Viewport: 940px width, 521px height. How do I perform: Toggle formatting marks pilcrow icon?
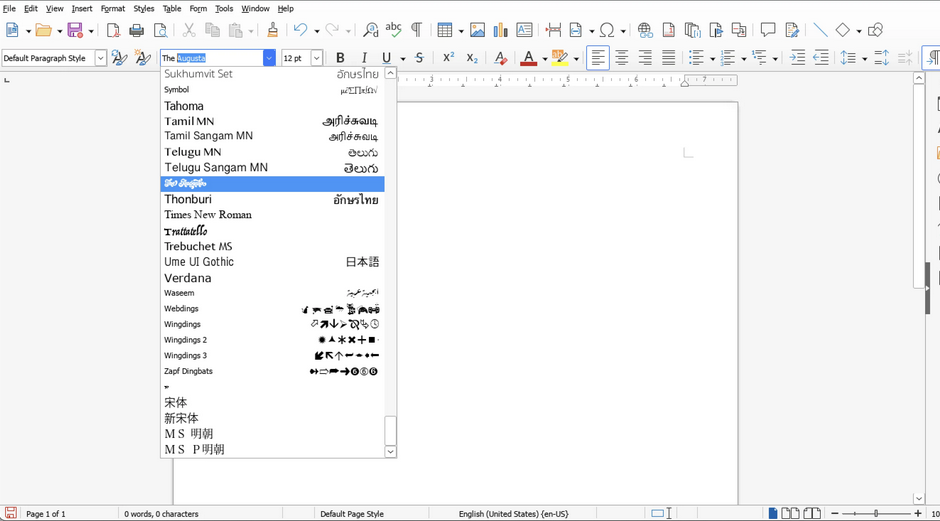click(x=416, y=30)
